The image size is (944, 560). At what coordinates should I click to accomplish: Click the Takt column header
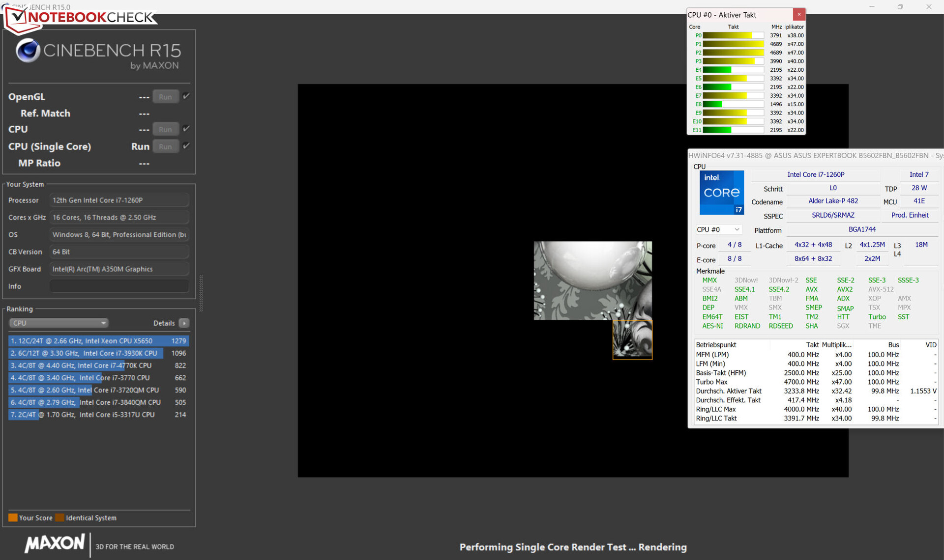[733, 27]
